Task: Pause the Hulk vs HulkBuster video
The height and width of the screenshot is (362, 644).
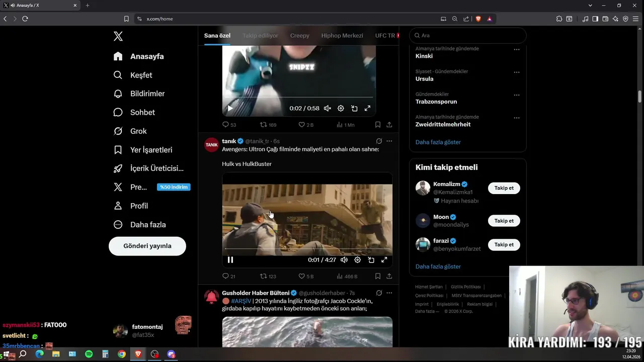Action: pos(230,260)
